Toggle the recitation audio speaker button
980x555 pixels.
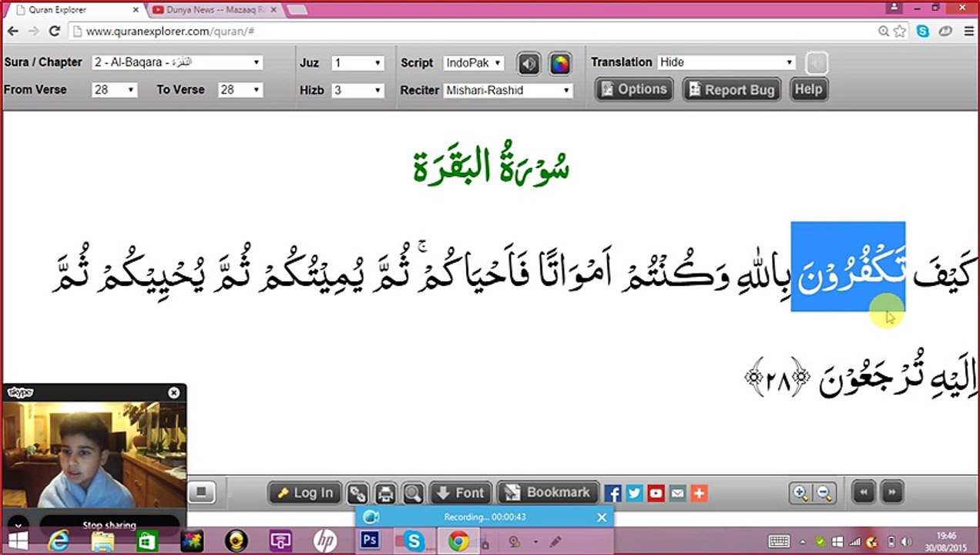coord(529,64)
